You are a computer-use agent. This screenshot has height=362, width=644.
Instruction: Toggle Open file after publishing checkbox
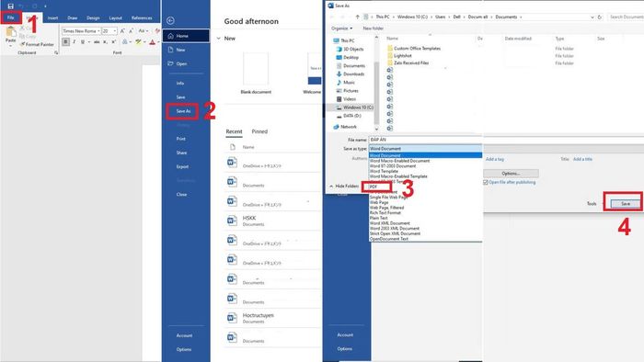coord(486,182)
